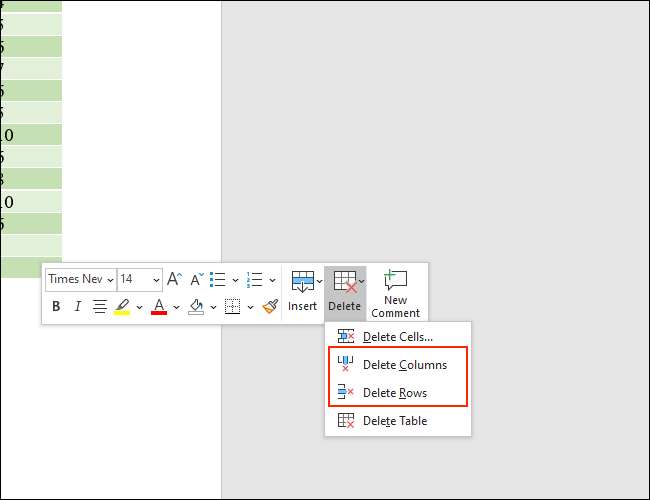The height and width of the screenshot is (500, 650).
Task: Apply shading with the paint bucket icon
Action: (x=196, y=307)
